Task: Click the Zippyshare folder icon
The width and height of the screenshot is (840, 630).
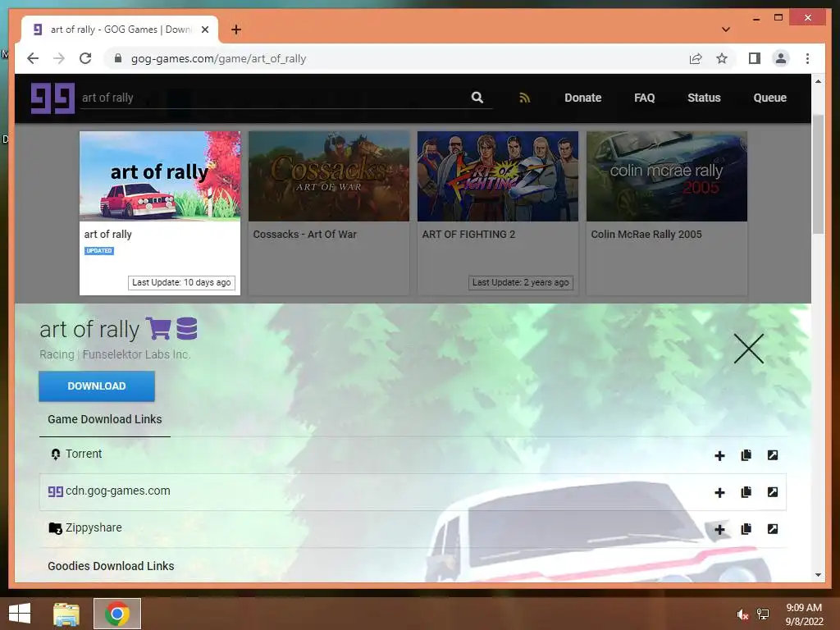Action: click(x=55, y=528)
